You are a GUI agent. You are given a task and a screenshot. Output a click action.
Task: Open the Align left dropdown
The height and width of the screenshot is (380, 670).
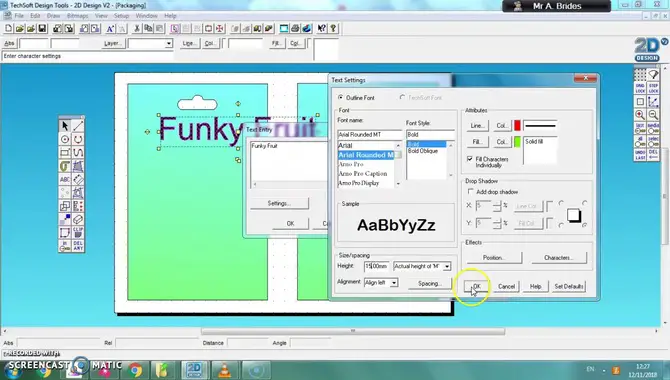(381, 283)
